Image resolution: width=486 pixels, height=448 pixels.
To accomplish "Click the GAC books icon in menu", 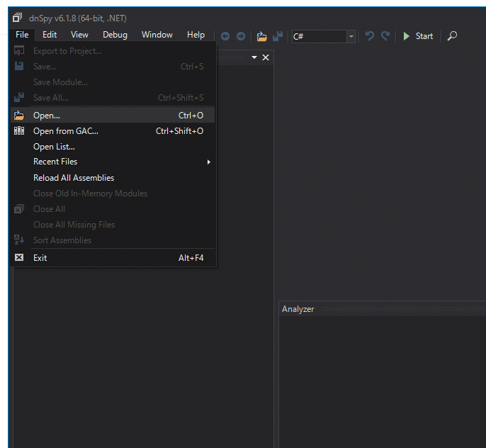I will (19, 131).
